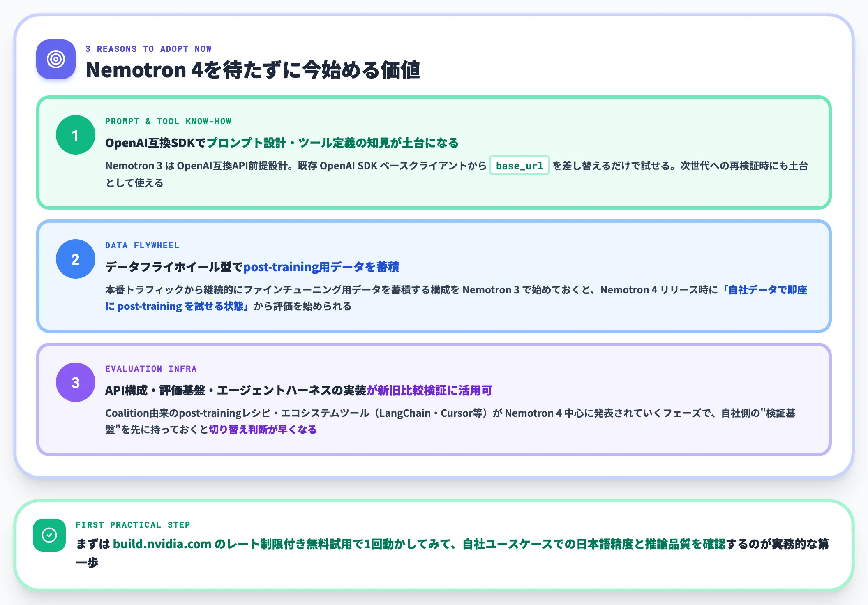868x605 pixels.
Task: Click the purple target icon beside the title
Action: click(56, 59)
